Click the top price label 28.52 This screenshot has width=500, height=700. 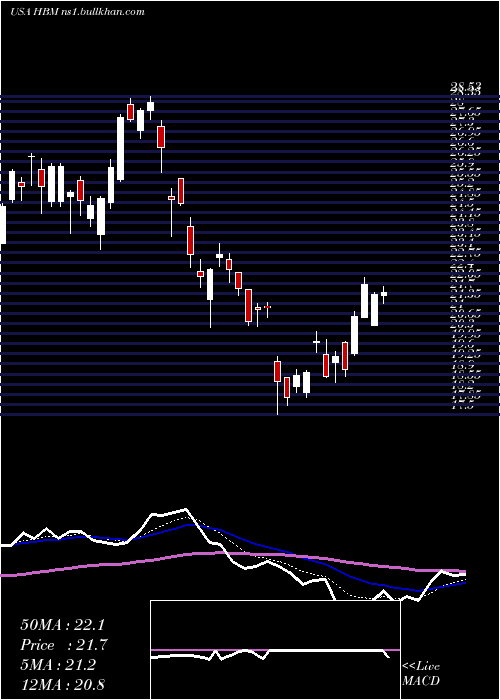tap(465, 88)
